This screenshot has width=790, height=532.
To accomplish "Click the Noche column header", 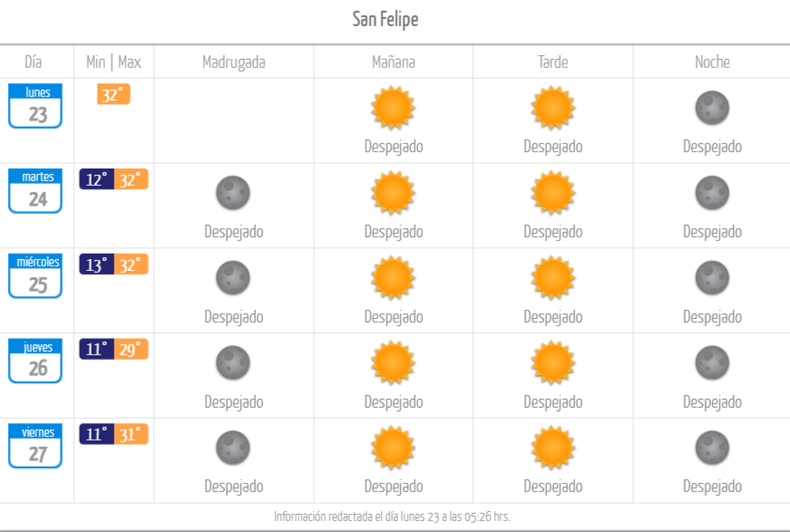I will point(712,62).
